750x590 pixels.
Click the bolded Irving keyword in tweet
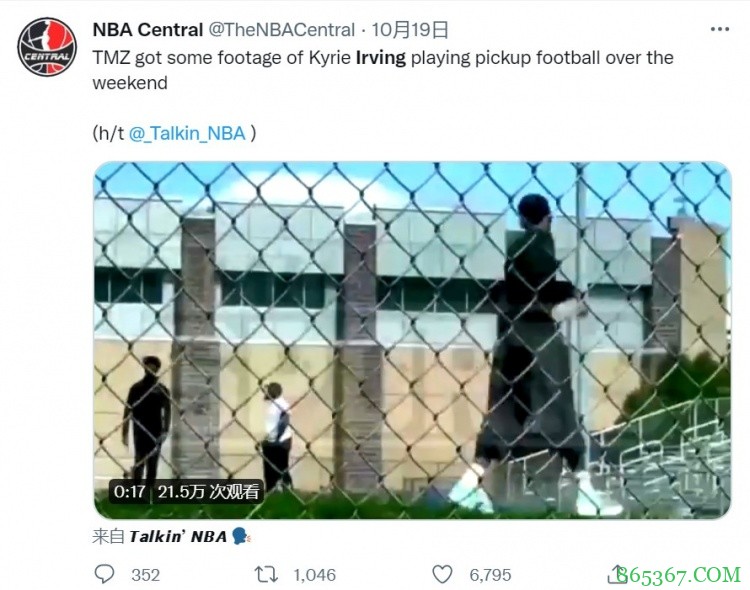[381, 57]
